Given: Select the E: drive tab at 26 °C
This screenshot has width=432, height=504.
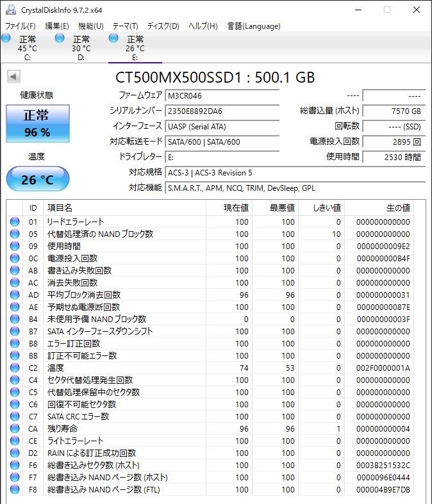Looking at the screenshot, I should 135,48.
